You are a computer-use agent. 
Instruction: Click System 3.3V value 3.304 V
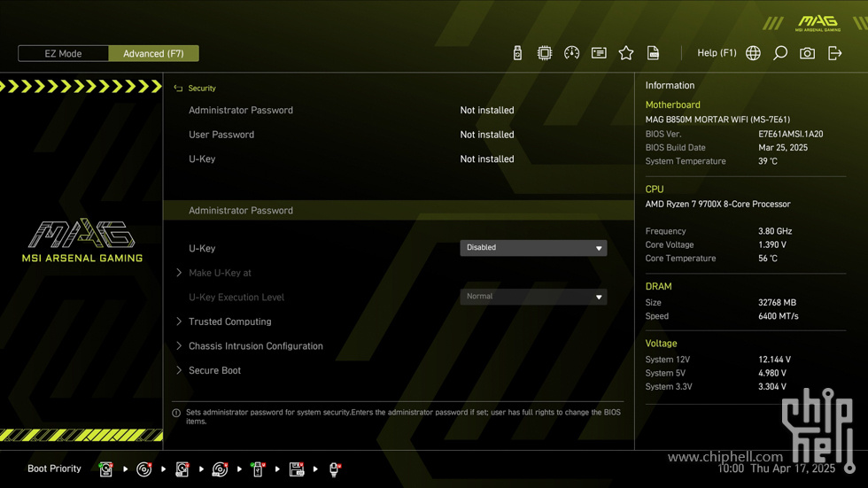point(771,387)
